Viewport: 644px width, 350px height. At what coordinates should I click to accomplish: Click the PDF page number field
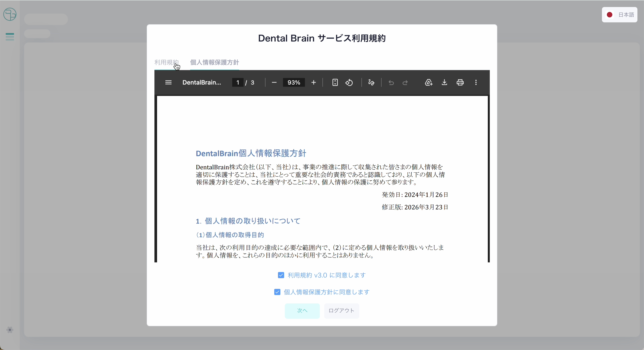tap(238, 82)
